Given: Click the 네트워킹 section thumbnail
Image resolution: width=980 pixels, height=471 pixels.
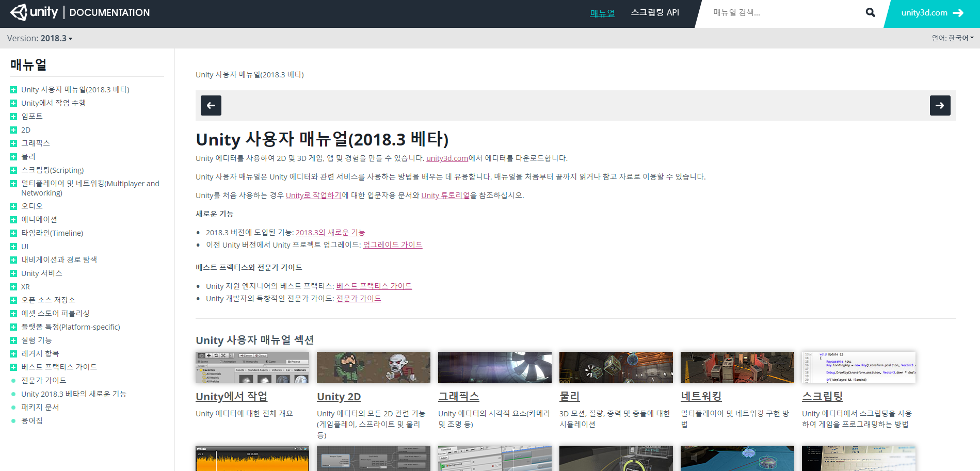Looking at the screenshot, I should click(x=737, y=367).
